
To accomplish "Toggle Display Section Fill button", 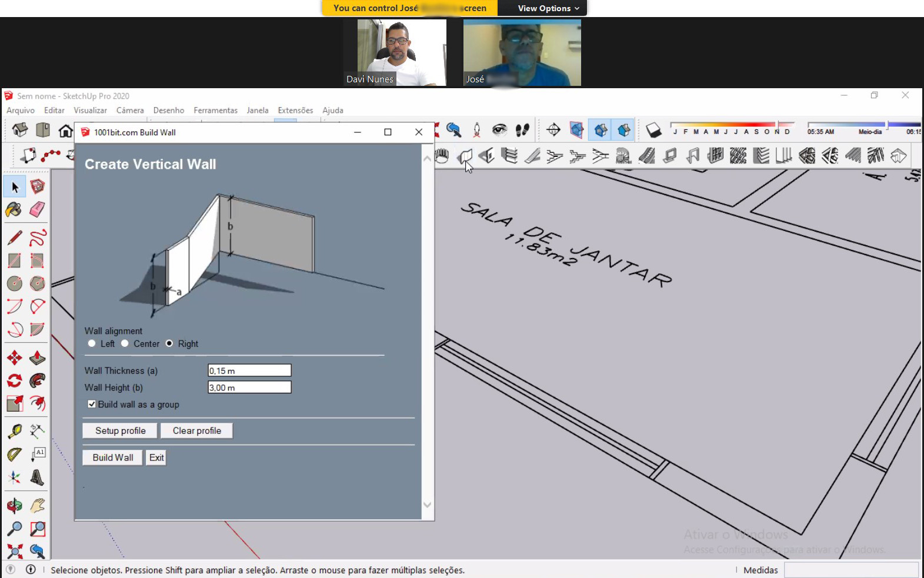I will [x=624, y=130].
